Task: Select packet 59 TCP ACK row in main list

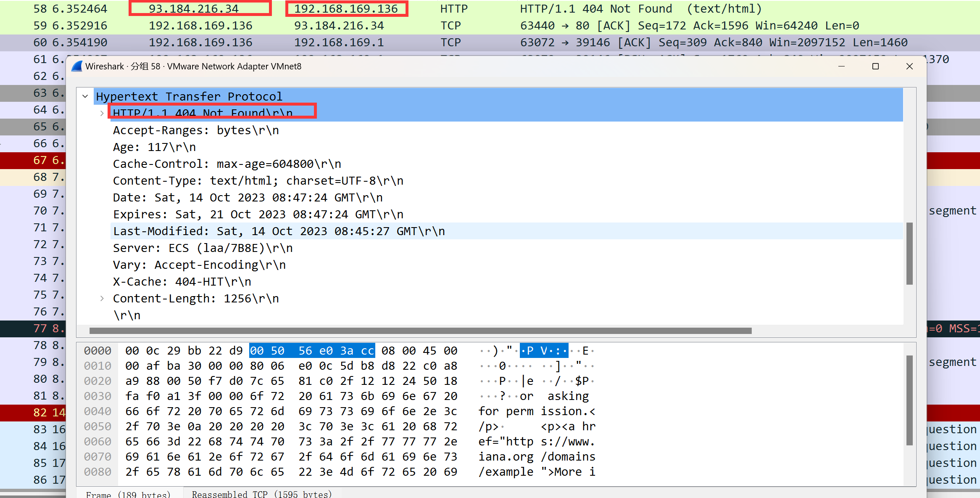Action: pos(490,26)
